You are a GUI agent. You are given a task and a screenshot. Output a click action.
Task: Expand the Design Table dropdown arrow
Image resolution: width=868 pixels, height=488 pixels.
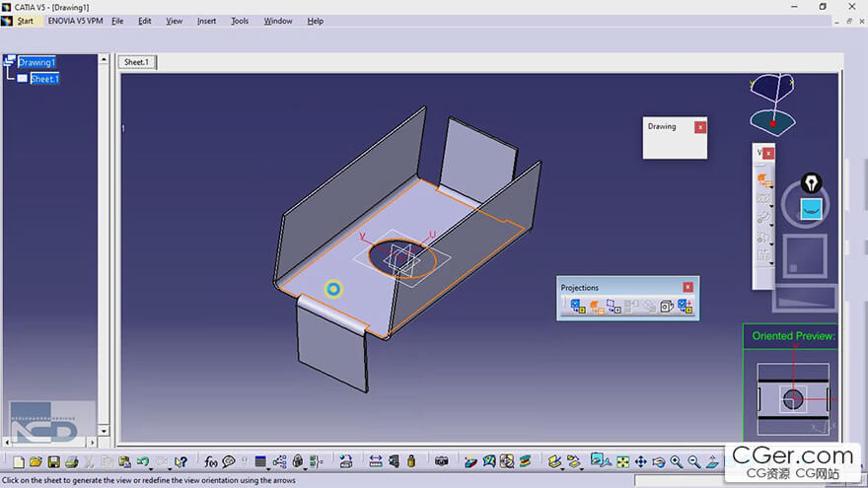click(x=268, y=468)
